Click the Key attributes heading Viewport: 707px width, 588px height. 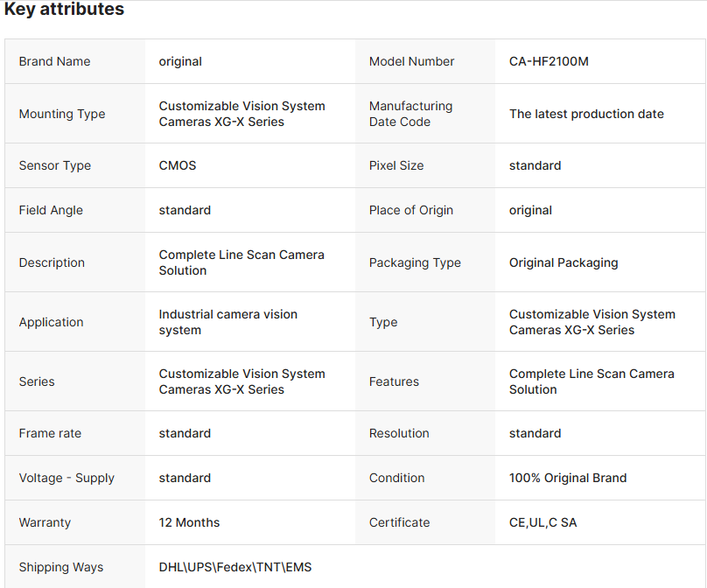click(x=64, y=10)
